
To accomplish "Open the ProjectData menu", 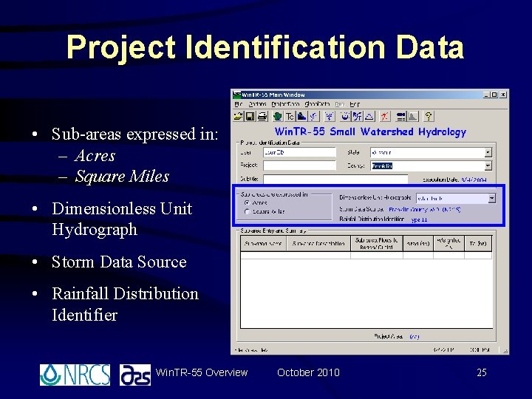I will click(x=285, y=104).
